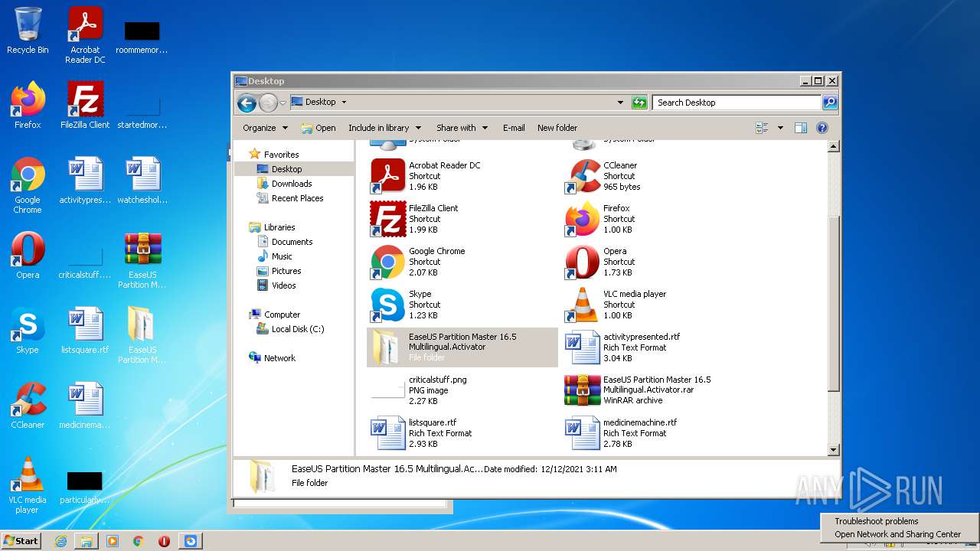980x551 pixels.
Task: Open Music library in navigation pane
Action: tap(282, 256)
